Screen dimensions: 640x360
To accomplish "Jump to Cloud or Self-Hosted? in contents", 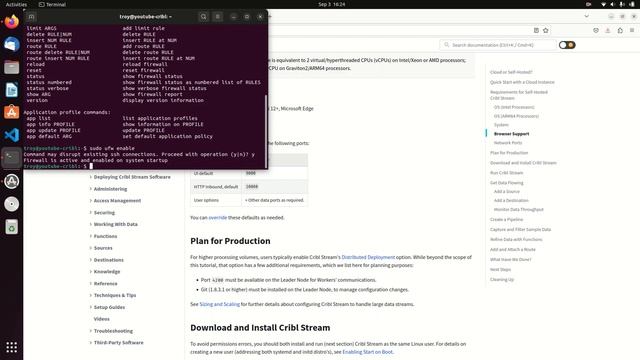I will pyautogui.click(x=511, y=72).
